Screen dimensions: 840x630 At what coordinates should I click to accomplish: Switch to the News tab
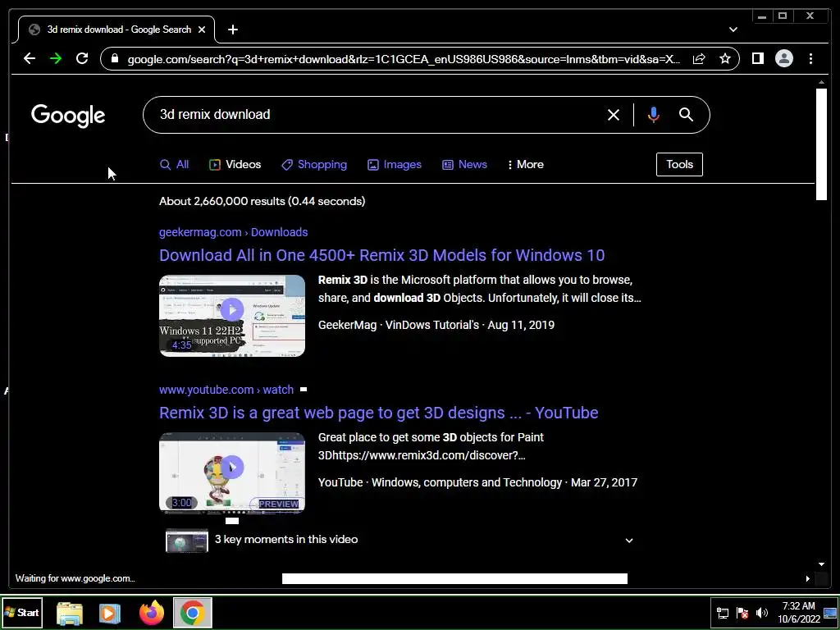464,164
